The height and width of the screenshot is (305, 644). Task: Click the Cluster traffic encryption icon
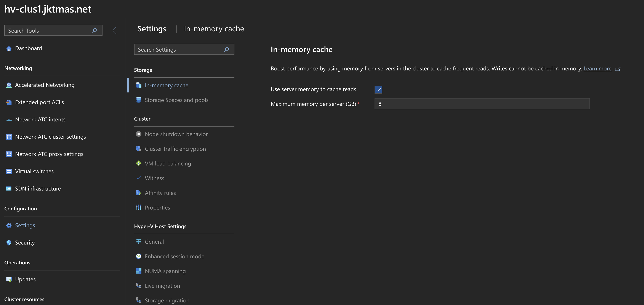click(138, 149)
